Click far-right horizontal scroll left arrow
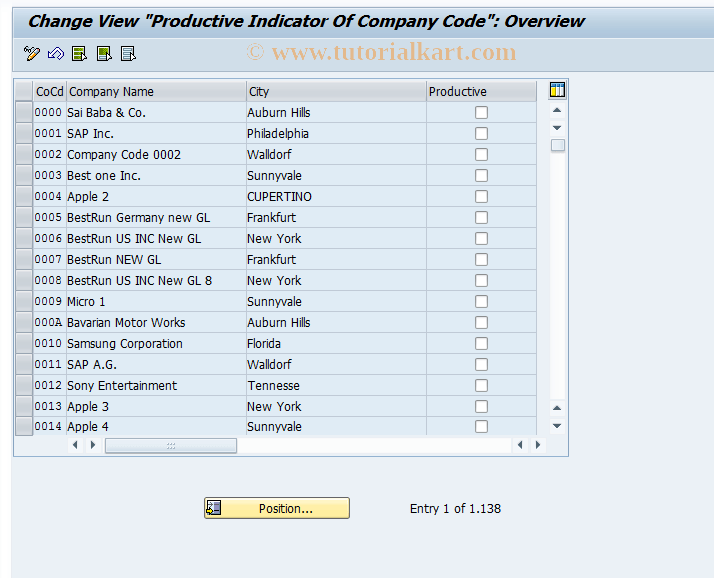714x578 pixels. (520, 445)
